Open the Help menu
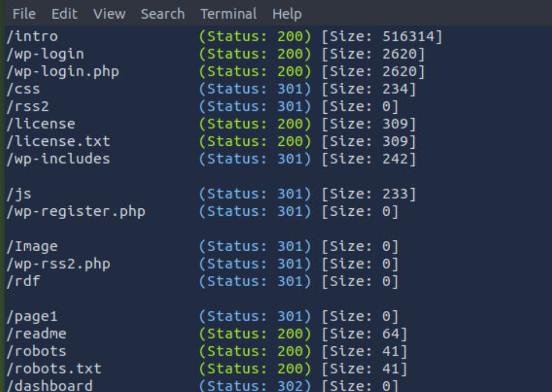The image size is (552, 392). (x=287, y=14)
